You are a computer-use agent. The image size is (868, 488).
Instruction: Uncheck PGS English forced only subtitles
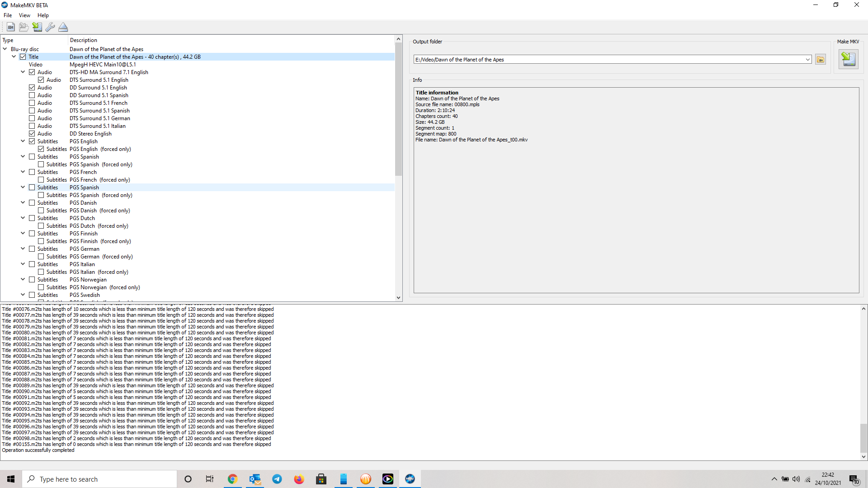[x=41, y=149]
